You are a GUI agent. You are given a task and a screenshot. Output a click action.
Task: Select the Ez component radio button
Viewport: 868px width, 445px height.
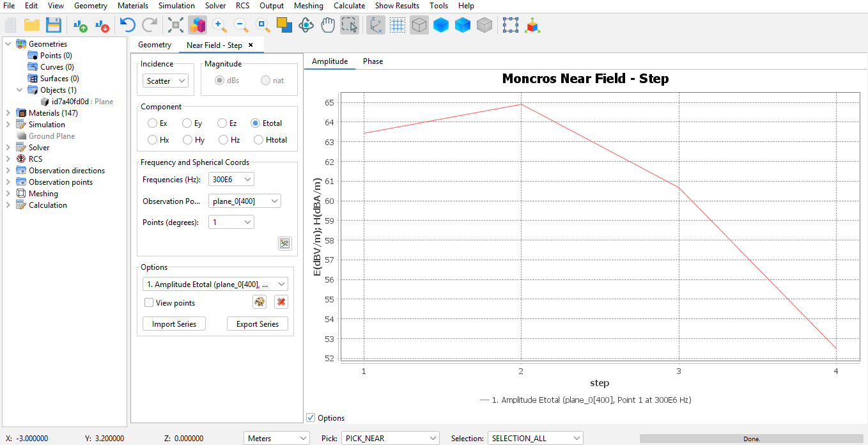pos(222,123)
